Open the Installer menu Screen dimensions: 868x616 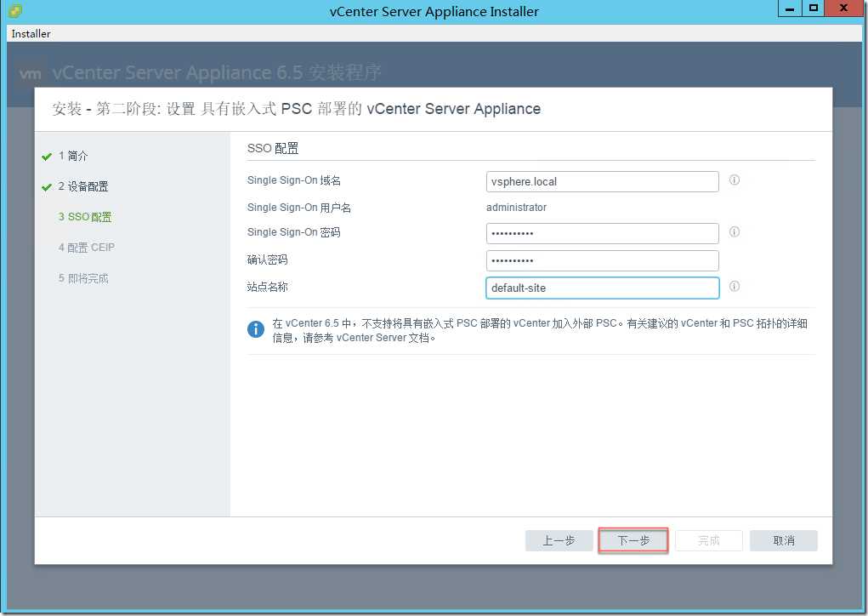point(31,34)
